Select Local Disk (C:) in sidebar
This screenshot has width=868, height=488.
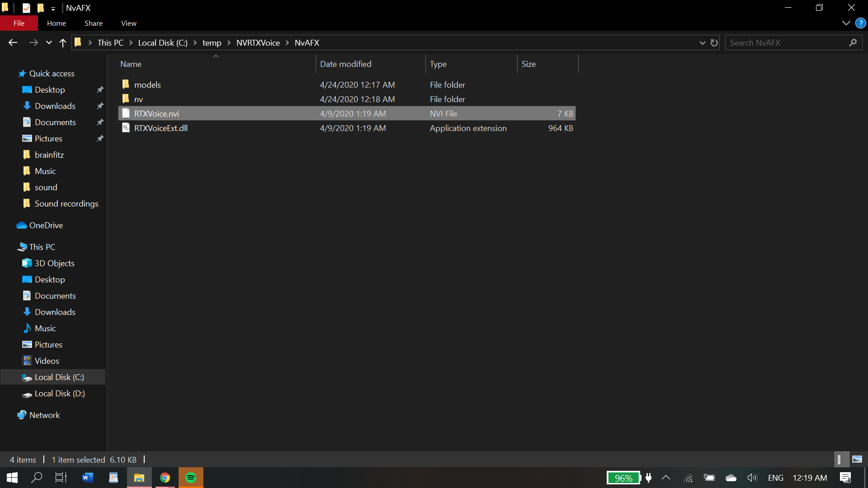53,377
